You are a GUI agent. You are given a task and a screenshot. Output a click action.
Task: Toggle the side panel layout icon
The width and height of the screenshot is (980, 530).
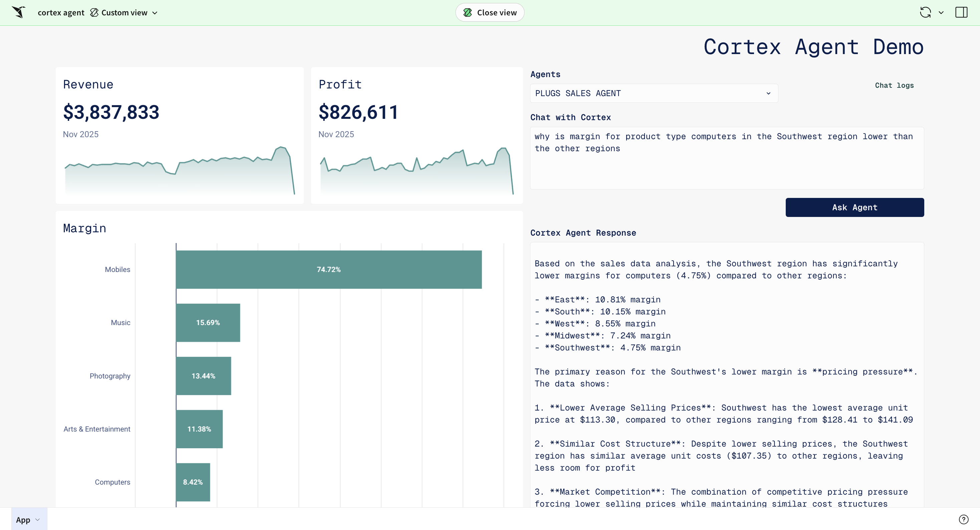tap(961, 12)
